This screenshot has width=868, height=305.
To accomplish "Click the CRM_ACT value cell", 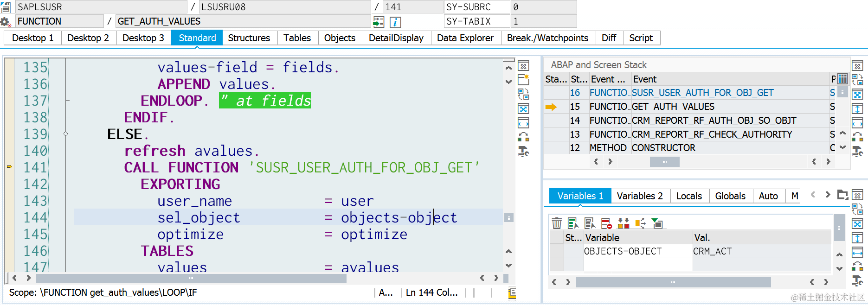I will pos(761,251).
